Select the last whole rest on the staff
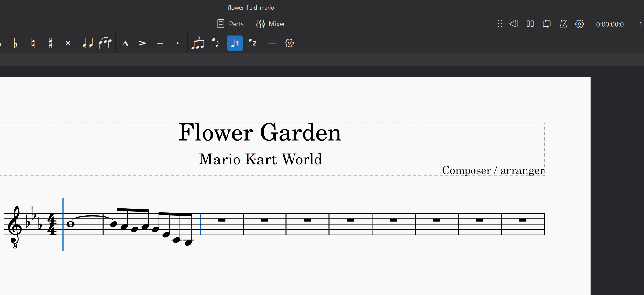The height and width of the screenshot is (295, 644). (x=523, y=220)
